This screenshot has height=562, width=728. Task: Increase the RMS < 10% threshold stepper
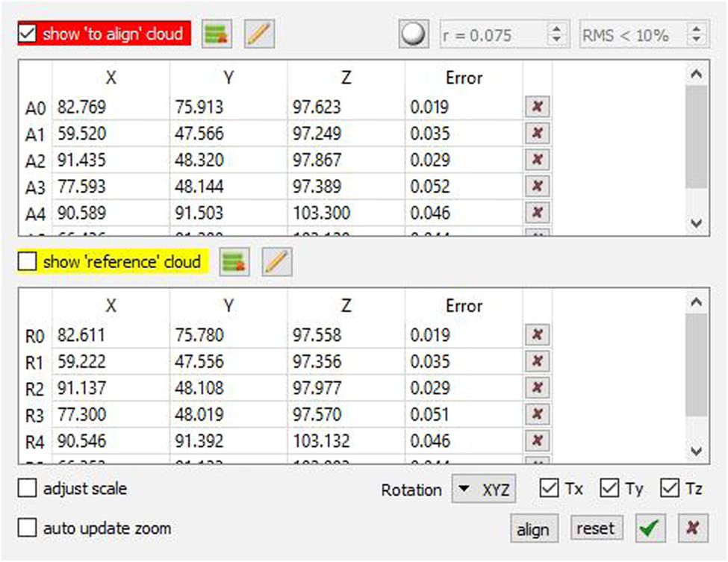coord(697,30)
